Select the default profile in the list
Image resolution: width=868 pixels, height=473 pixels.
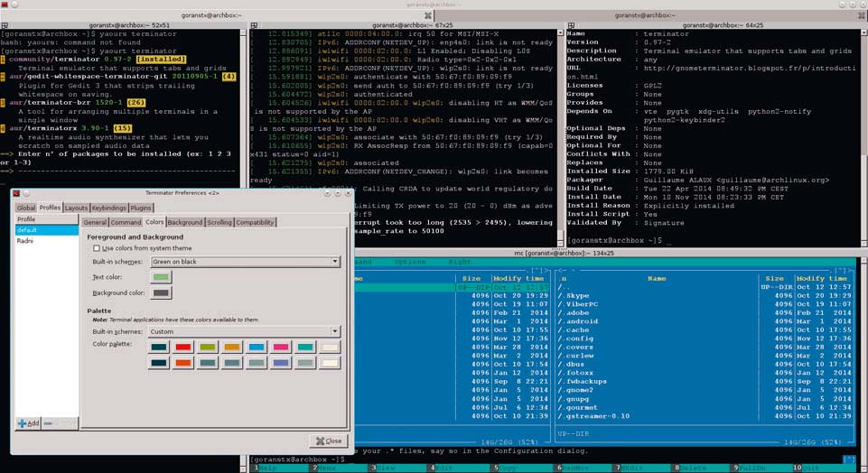(x=46, y=229)
